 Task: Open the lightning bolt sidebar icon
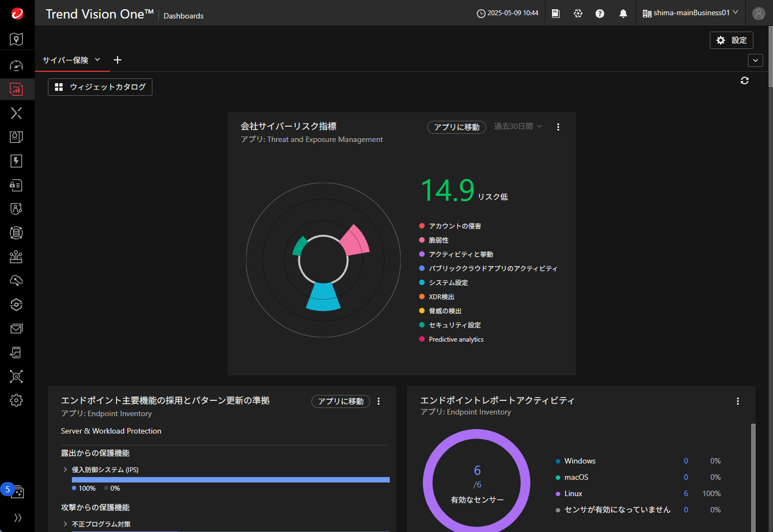pos(16,161)
